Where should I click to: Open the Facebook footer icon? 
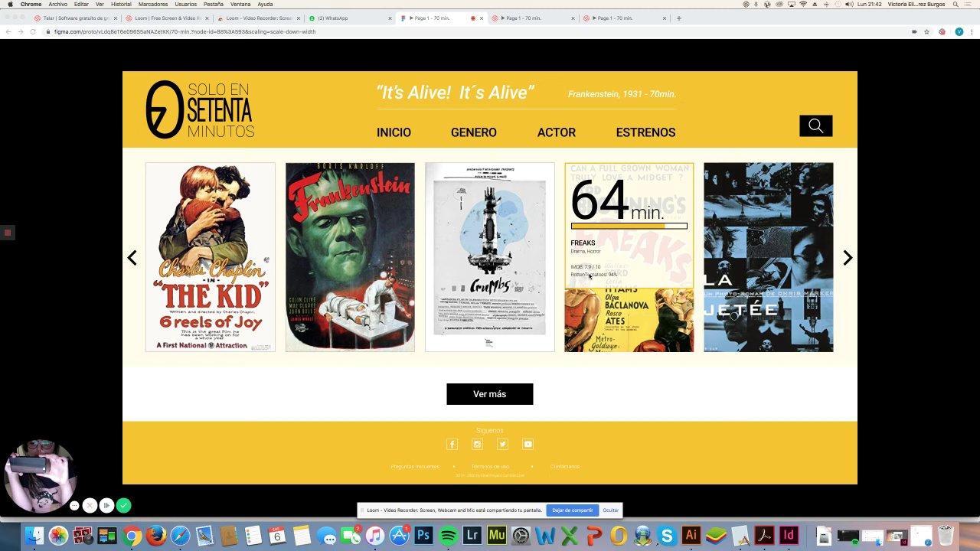click(x=452, y=445)
